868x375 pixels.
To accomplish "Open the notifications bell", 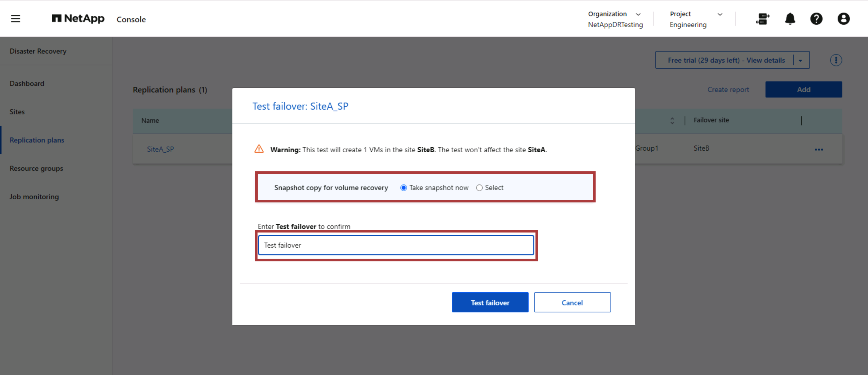I will point(789,19).
